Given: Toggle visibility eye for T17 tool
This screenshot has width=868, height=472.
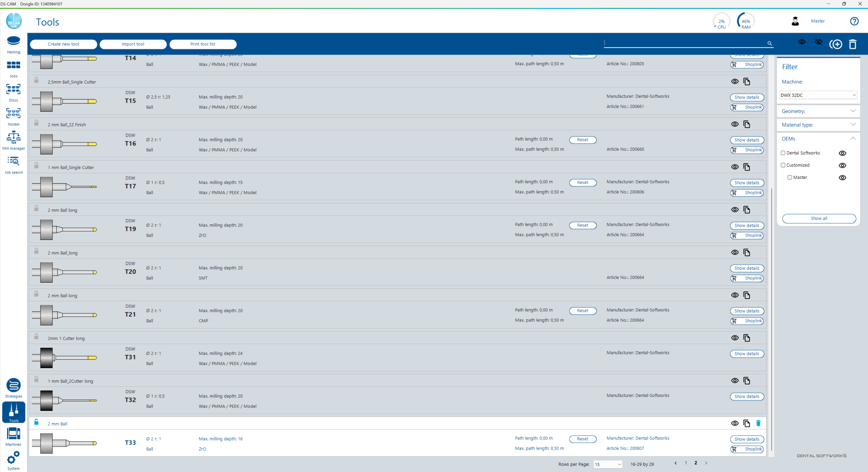Looking at the screenshot, I should [735, 167].
